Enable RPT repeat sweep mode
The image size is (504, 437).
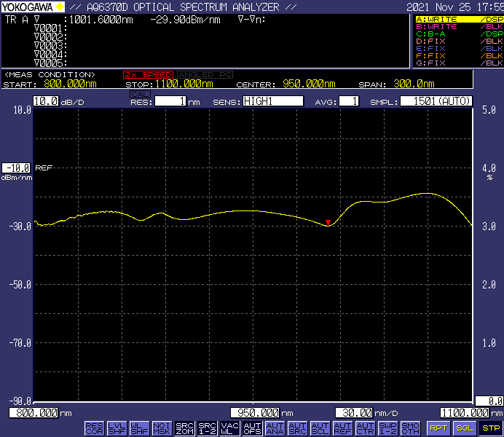[438, 428]
